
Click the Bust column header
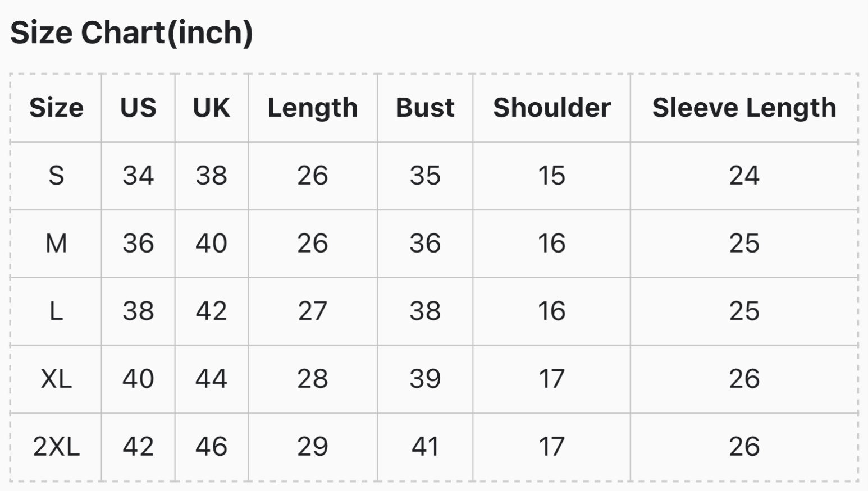tap(425, 108)
